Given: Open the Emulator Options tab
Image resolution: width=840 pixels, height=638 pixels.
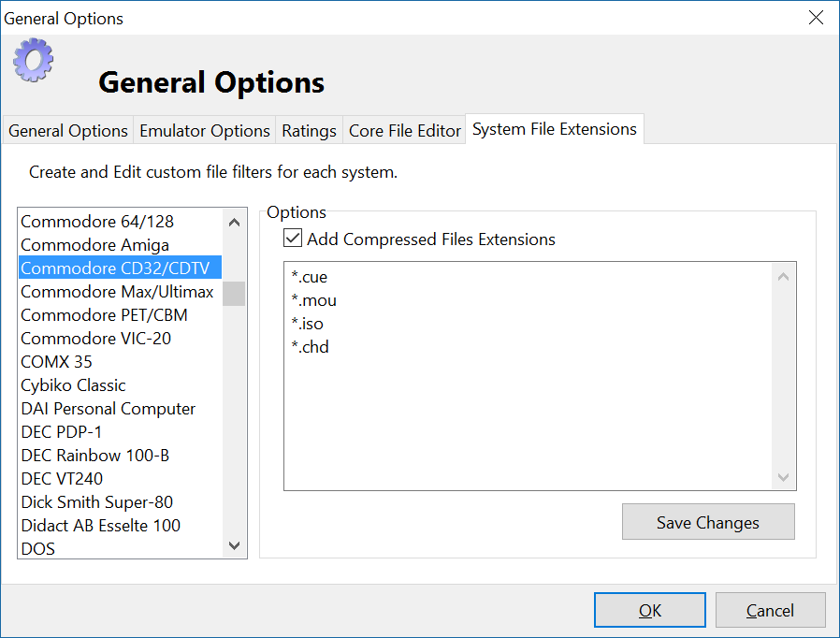Looking at the screenshot, I should (x=205, y=131).
